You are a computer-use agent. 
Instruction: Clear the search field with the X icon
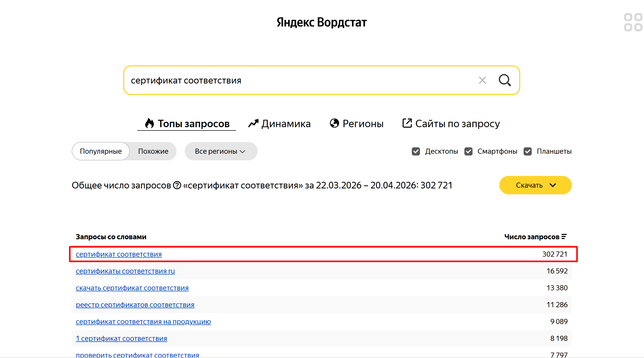pyautogui.click(x=482, y=80)
